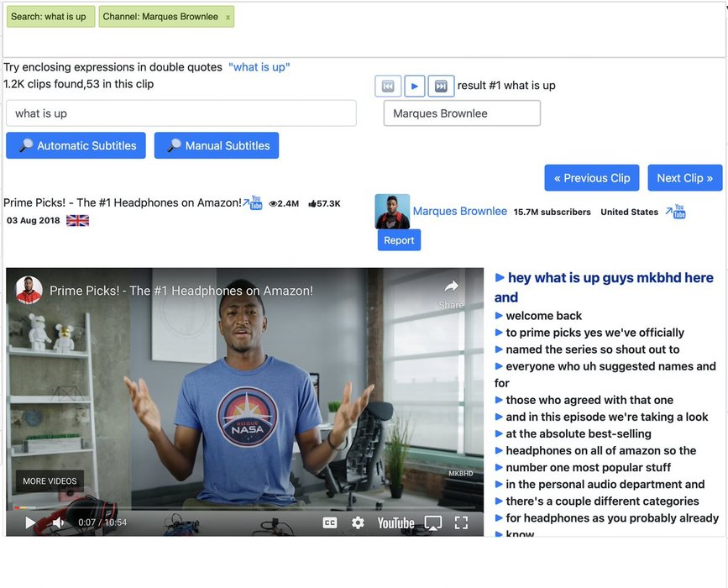
Task: Play the video in the player
Action: tap(30, 522)
